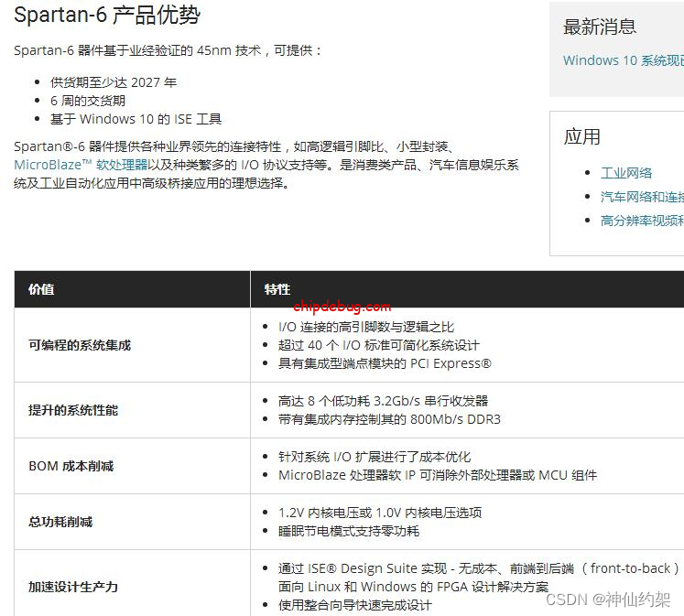Click the 特性 column header
The height and width of the screenshot is (616, 684).
pos(277,289)
